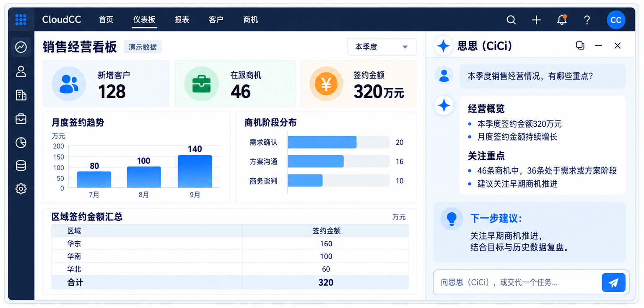Click the 9月 bar showing 140
The height and width of the screenshot is (308, 644).
(195, 172)
